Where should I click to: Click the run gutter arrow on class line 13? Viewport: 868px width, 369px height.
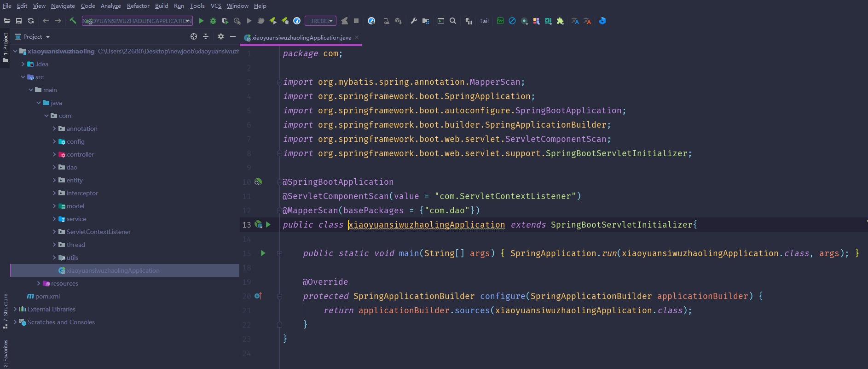268,224
